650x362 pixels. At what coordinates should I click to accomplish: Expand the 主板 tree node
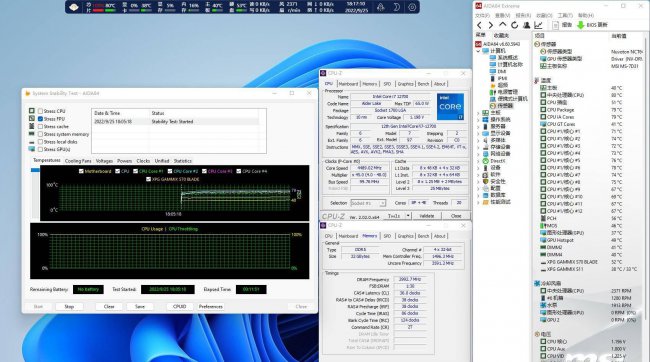coord(478,113)
